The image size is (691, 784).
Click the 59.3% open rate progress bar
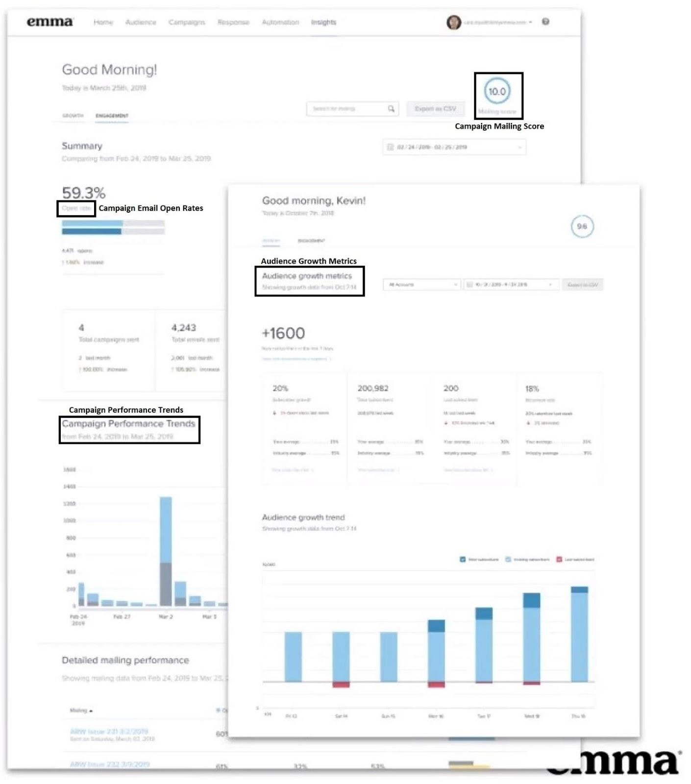click(113, 227)
